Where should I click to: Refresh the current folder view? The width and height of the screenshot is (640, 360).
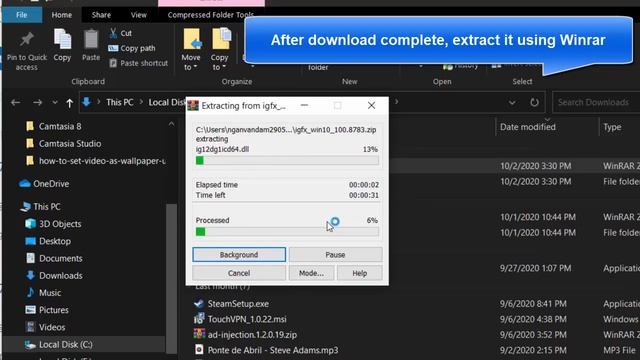click(534, 102)
